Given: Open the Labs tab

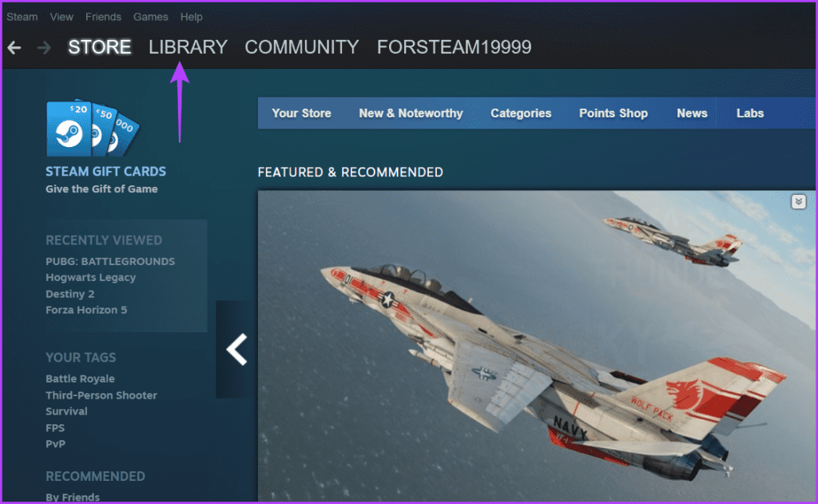Looking at the screenshot, I should [x=749, y=113].
